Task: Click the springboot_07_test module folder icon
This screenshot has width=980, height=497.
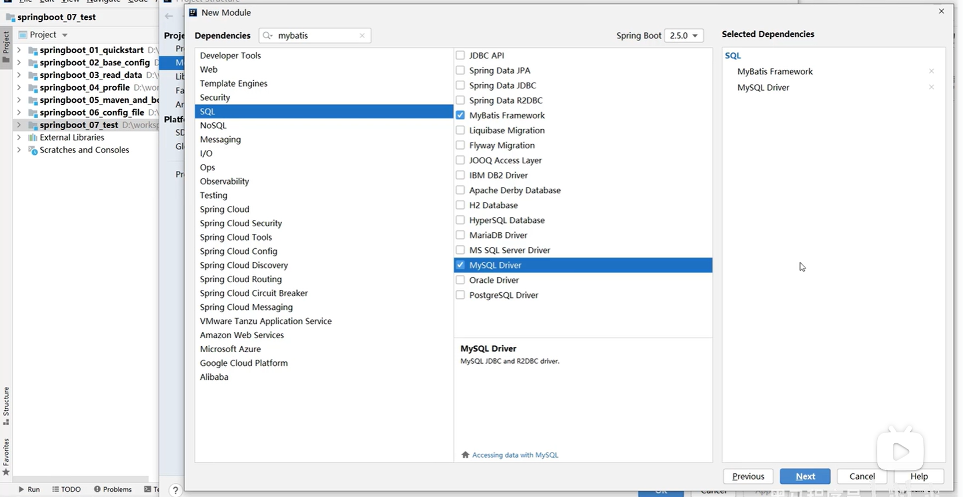Action: 33,125
